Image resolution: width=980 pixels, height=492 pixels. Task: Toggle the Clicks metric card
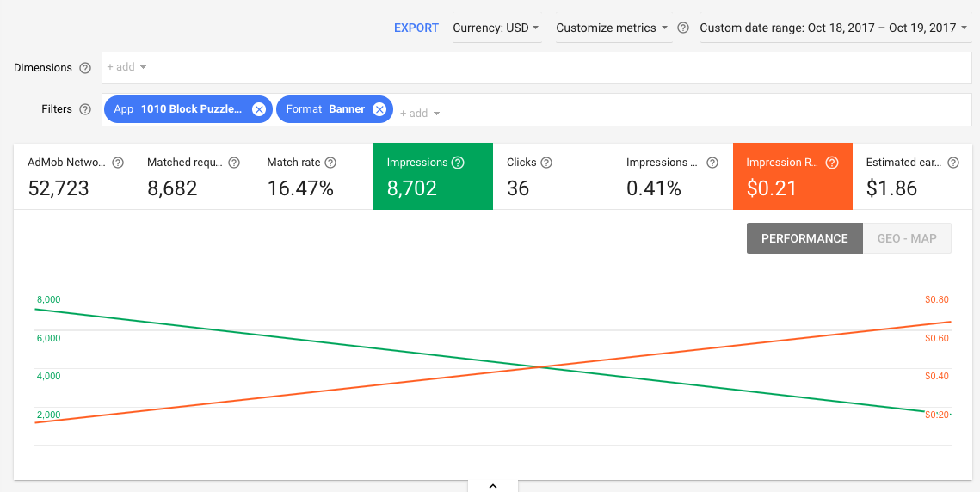point(553,176)
